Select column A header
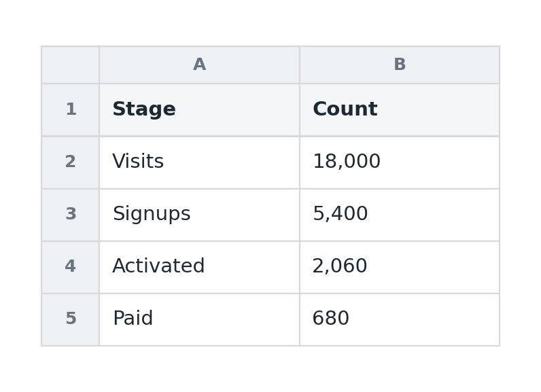Image resolution: width=541 pixels, height=392 pixels. [x=199, y=65]
